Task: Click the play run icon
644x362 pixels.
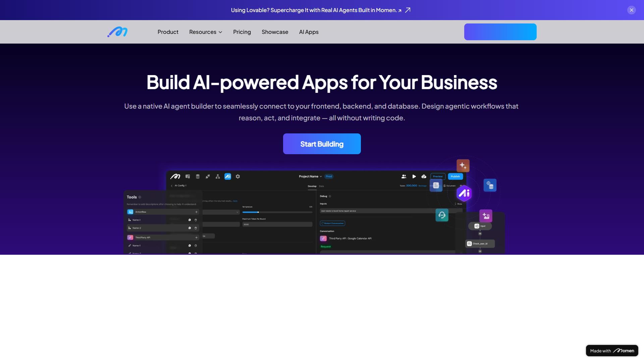Action: pos(414,176)
